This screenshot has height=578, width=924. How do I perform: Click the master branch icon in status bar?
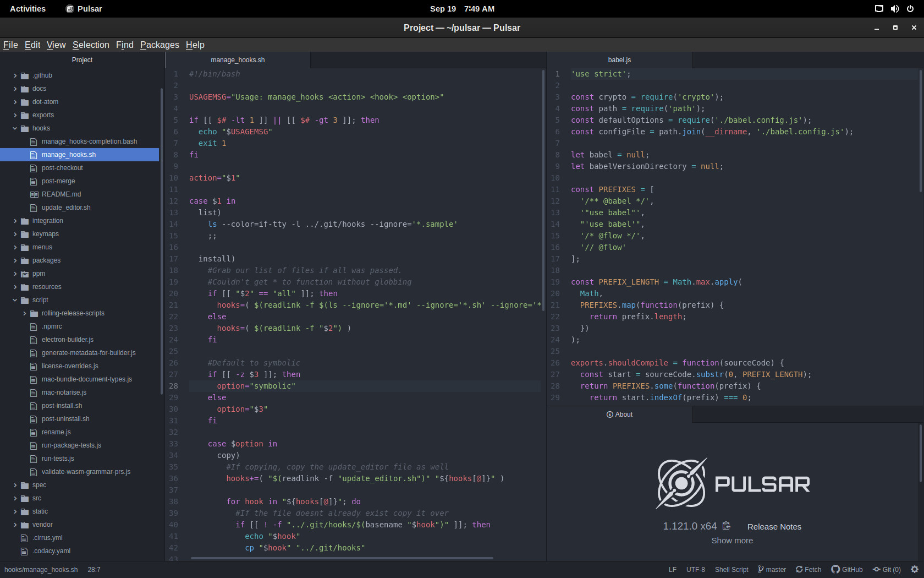(761, 570)
